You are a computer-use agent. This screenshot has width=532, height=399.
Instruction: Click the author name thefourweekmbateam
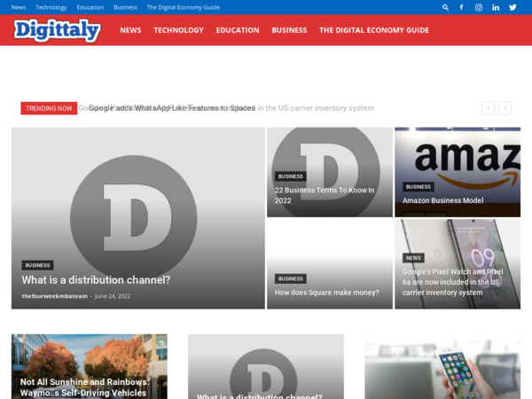click(55, 296)
